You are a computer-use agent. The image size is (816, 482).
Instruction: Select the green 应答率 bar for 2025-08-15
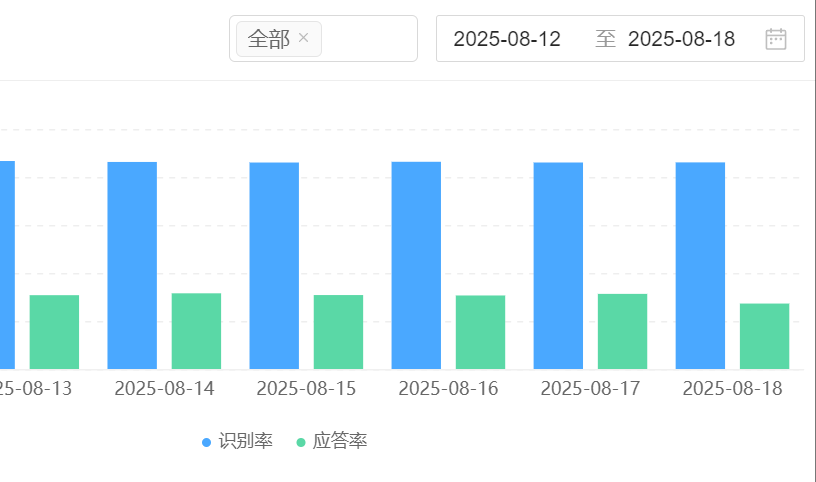tap(338, 332)
